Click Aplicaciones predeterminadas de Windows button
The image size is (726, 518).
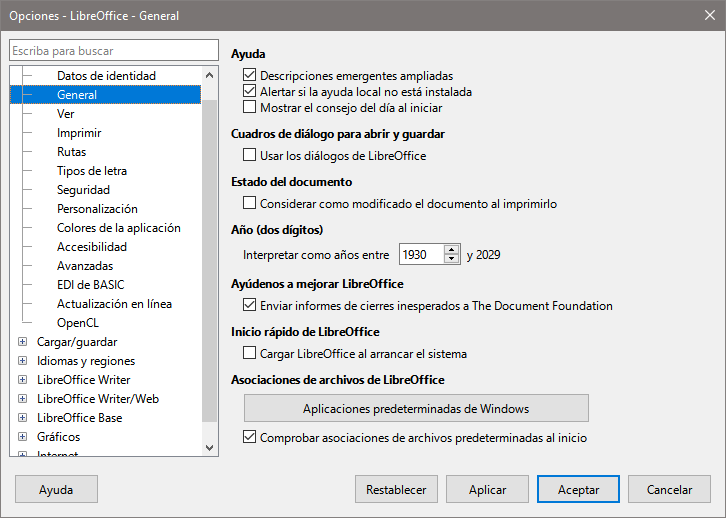(416, 408)
